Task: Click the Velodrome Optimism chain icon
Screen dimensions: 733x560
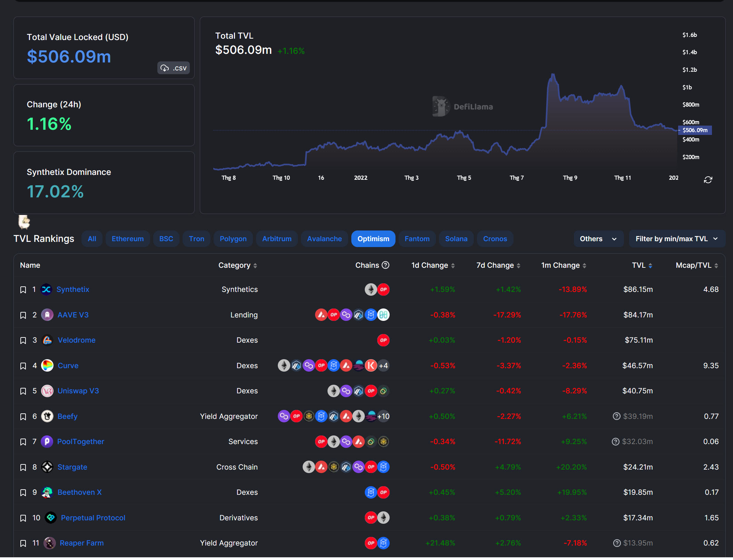Action: (383, 340)
